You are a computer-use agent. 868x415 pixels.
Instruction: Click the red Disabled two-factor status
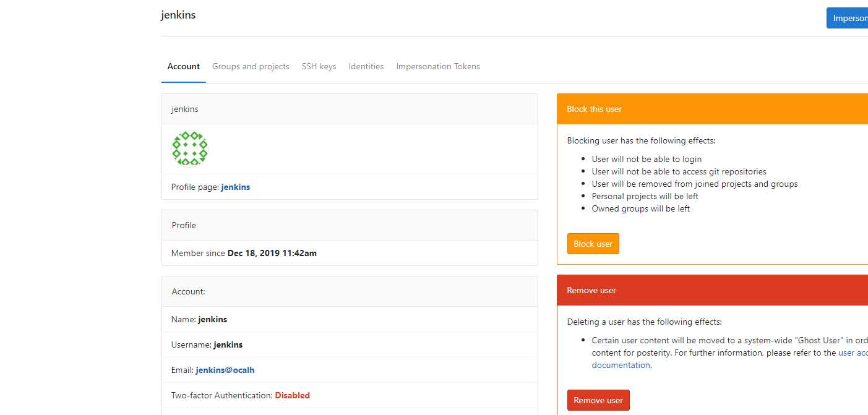coord(292,395)
